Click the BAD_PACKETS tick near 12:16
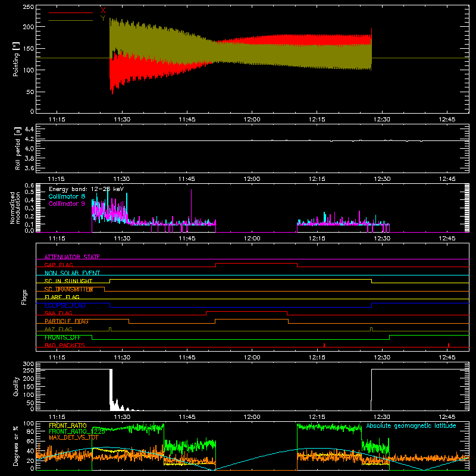The image size is (476, 476). pyautogui.click(x=324, y=345)
